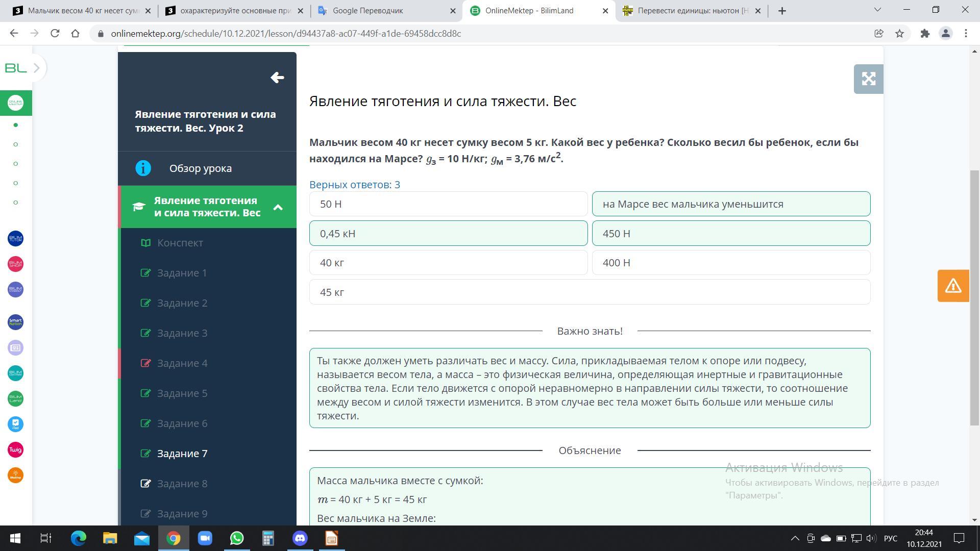This screenshot has width=980, height=551.
Task: Open browser extensions puzzle icon
Action: (x=925, y=33)
